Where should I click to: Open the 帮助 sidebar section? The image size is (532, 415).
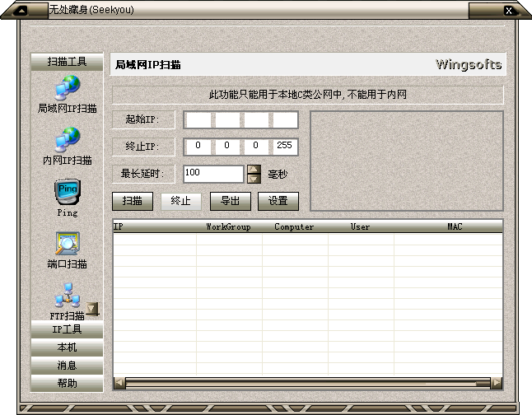[x=67, y=384]
